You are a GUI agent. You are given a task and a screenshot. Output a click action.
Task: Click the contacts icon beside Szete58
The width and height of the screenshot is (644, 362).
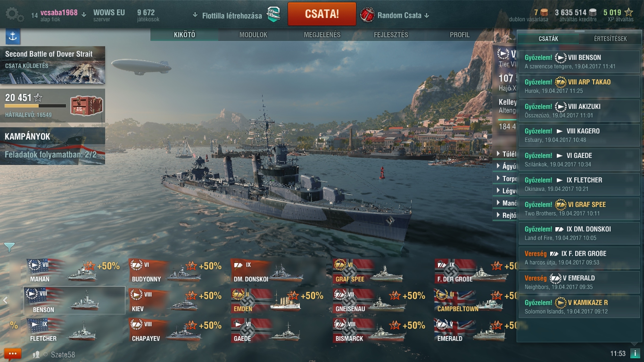coord(36,354)
